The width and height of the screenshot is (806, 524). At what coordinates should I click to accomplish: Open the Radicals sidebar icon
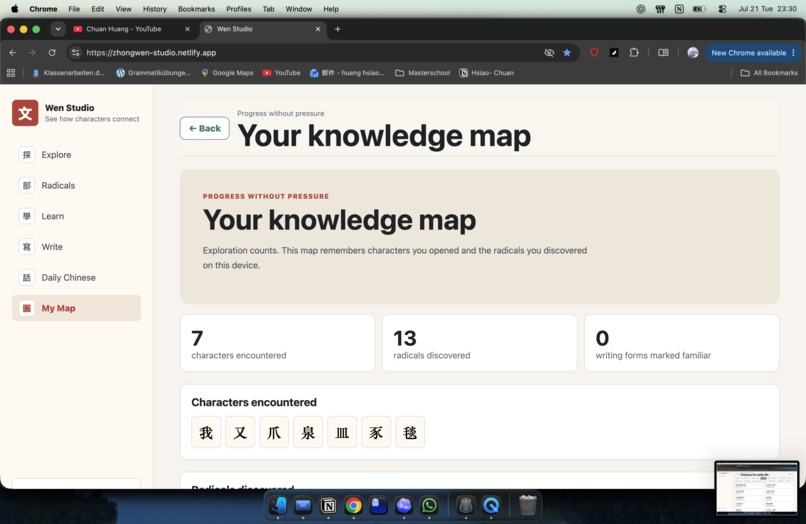(27, 186)
